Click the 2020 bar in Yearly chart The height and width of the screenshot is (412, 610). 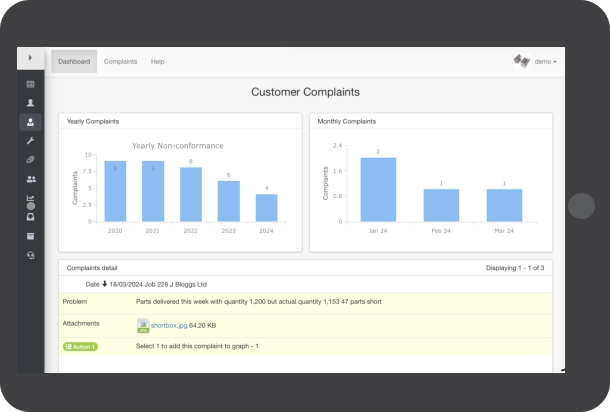(x=115, y=191)
